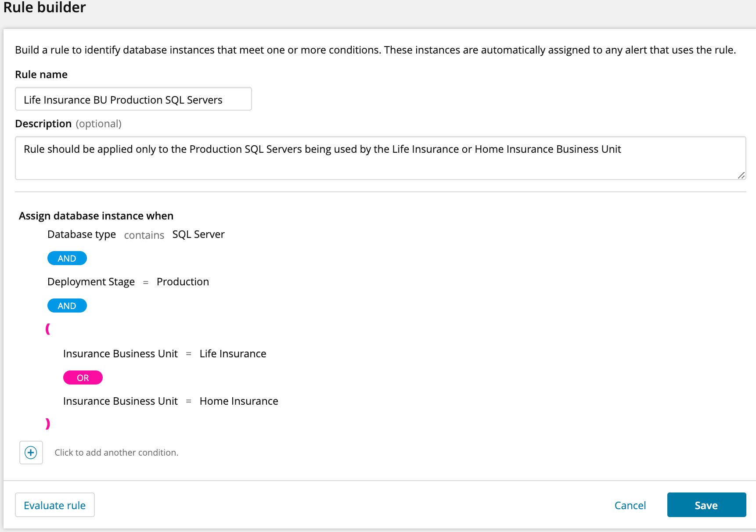Click the plus icon to add condition
This screenshot has width=756, height=532.
(x=31, y=453)
